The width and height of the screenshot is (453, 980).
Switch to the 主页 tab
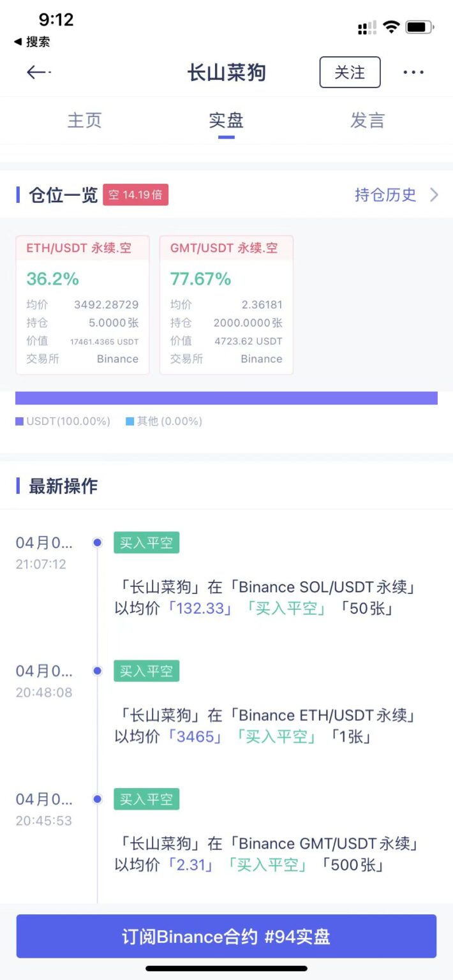click(x=84, y=121)
